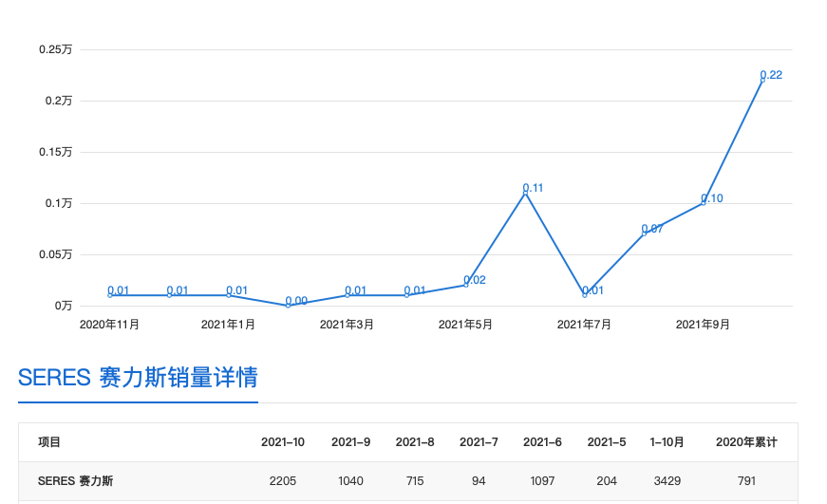Viewport: 827px width, 504px height.
Task: Click the 204 sales cell
Action: tap(607, 481)
